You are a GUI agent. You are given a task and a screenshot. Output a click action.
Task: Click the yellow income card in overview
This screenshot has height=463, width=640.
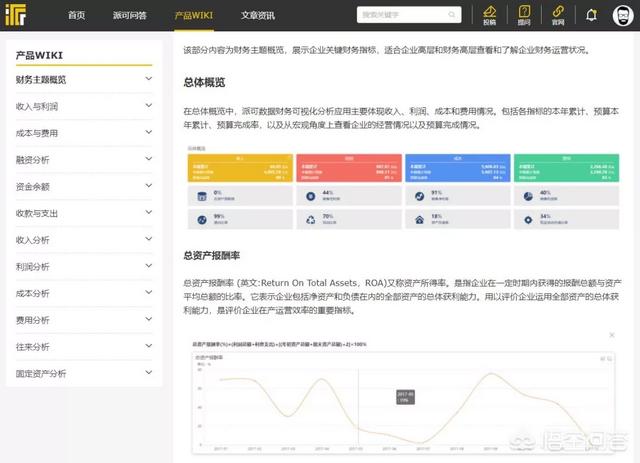(x=238, y=168)
